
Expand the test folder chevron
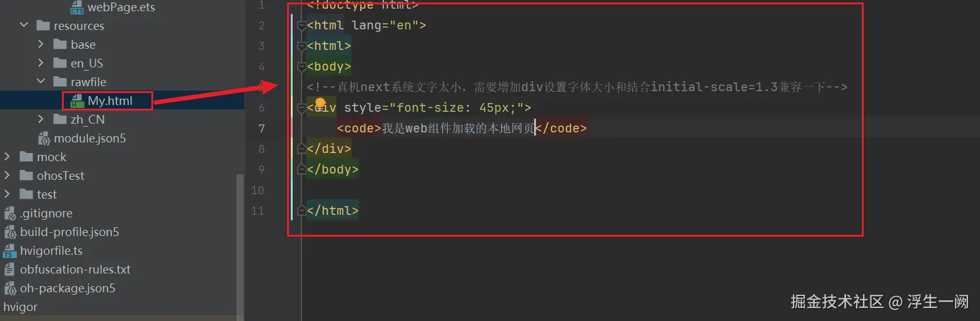[x=7, y=194]
